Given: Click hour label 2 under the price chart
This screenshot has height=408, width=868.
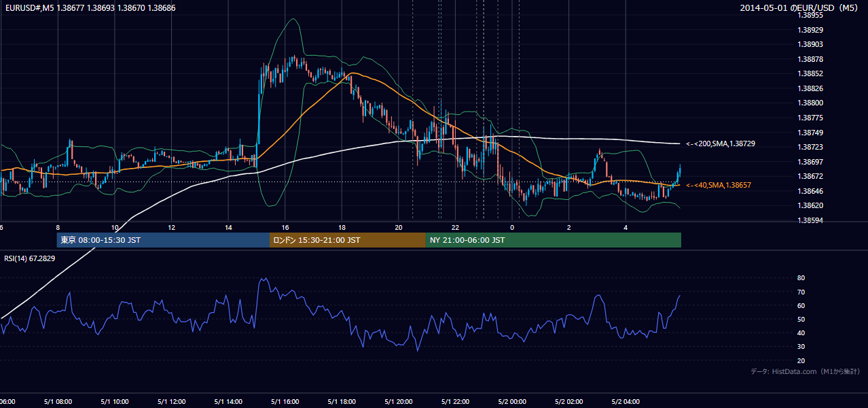Looking at the screenshot, I should coord(569,227).
